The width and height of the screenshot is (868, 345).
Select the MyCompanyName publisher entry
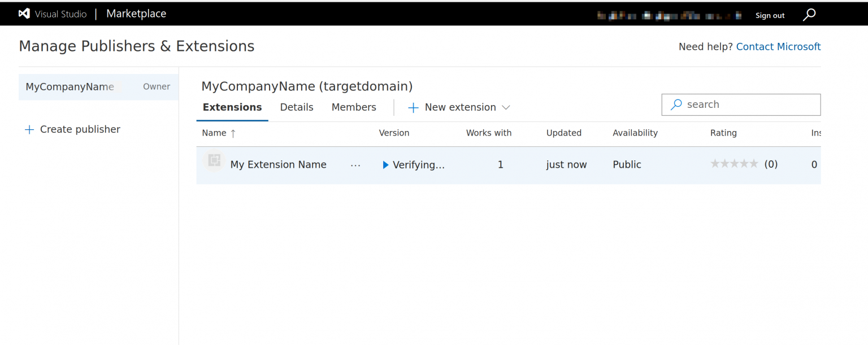(70, 87)
